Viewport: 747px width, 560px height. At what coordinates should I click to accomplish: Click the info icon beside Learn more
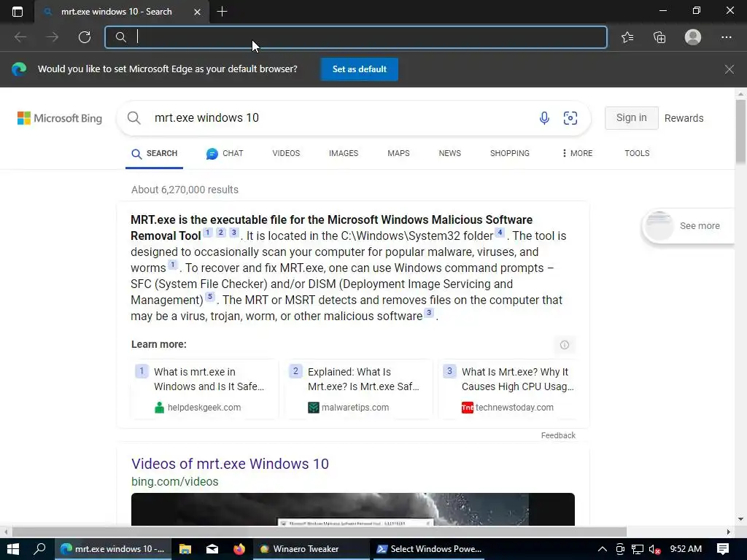point(565,345)
